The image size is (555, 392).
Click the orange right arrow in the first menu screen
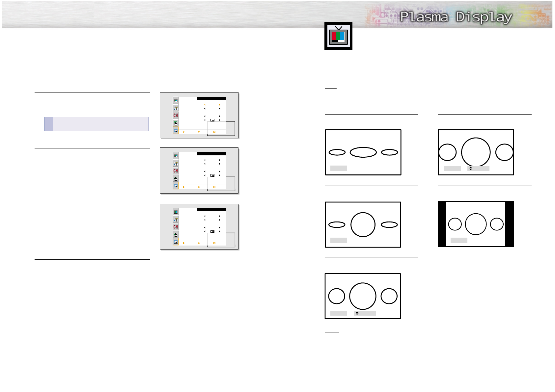click(220, 105)
